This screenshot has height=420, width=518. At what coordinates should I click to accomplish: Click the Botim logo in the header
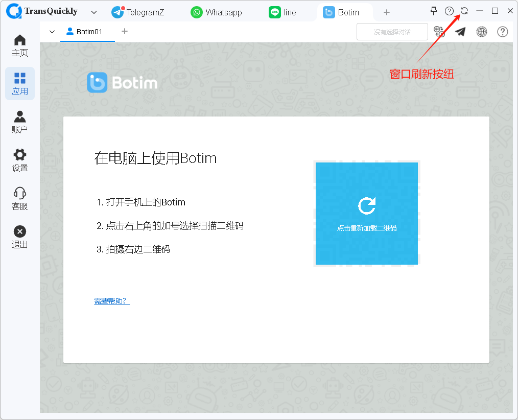click(x=122, y=83)
